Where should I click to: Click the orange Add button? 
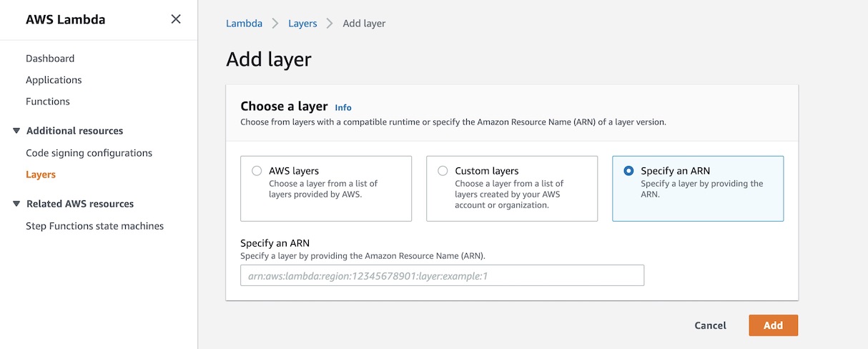773,325
